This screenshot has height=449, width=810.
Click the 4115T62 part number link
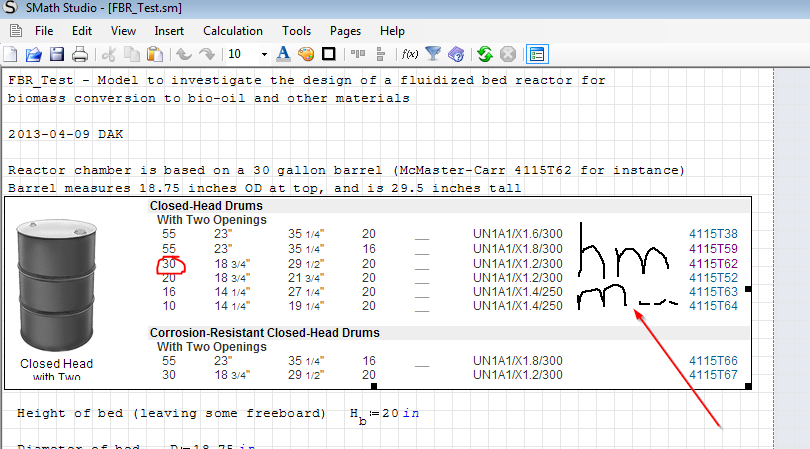713,263
